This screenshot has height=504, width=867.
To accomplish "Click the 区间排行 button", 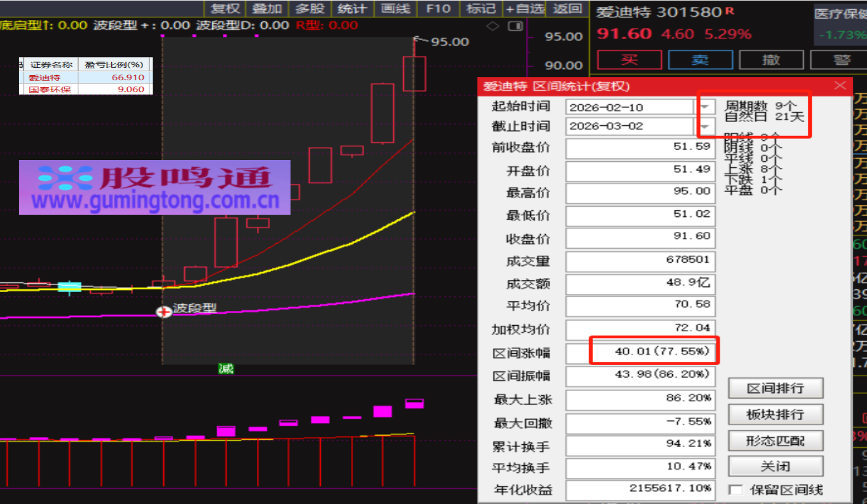I will coord(775,388).
